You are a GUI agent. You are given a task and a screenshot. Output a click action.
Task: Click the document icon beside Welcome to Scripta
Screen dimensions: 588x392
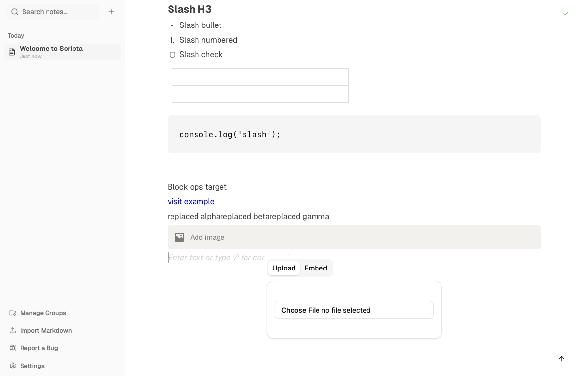coord(11,51)
